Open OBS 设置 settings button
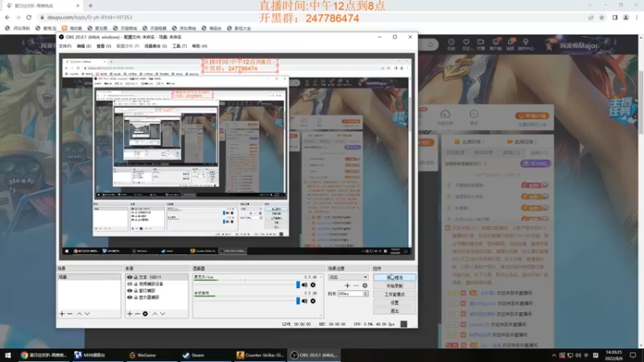 coord(394,302)
